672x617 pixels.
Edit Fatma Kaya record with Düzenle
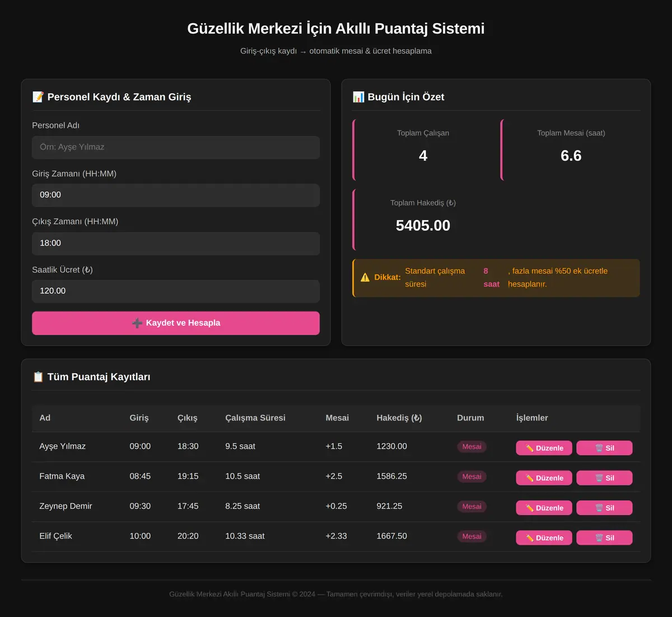[x=544, y=478]
